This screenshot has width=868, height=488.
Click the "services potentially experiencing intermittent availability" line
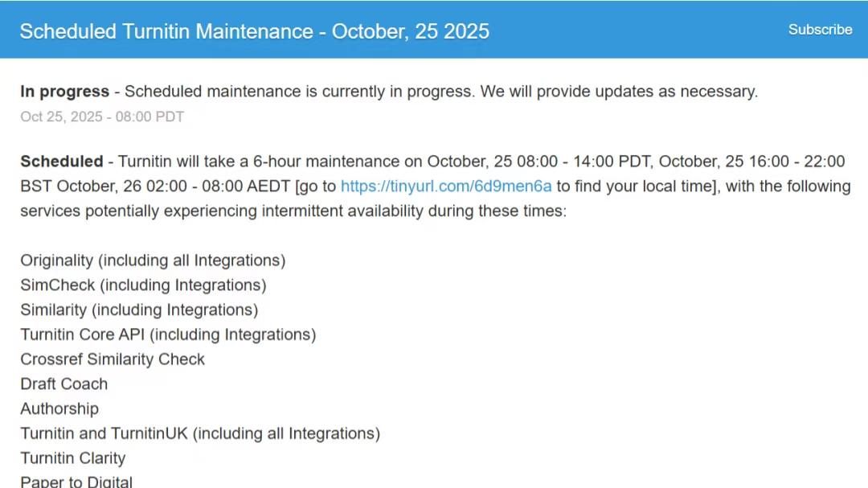293,211
